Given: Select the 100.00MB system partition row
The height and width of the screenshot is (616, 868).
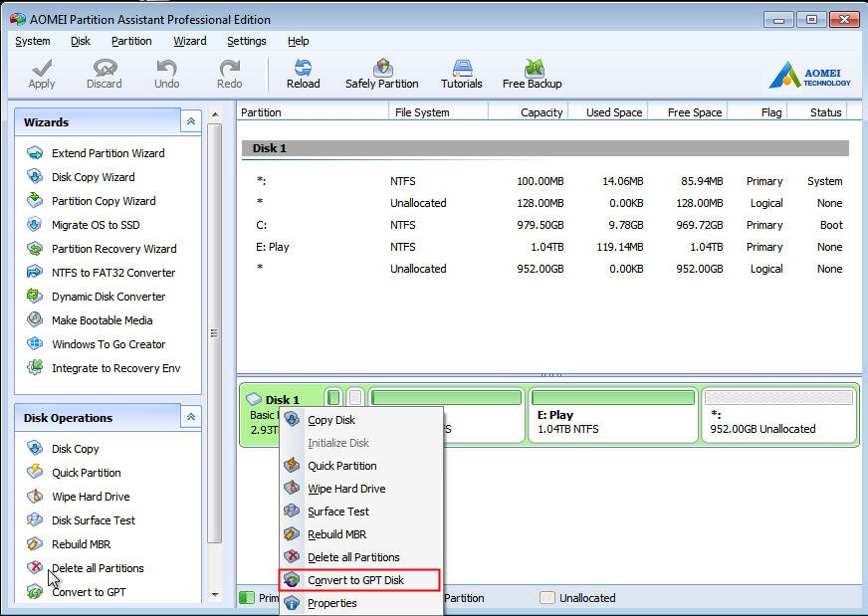Looking at the screenshot, I should tap(545, 181).
